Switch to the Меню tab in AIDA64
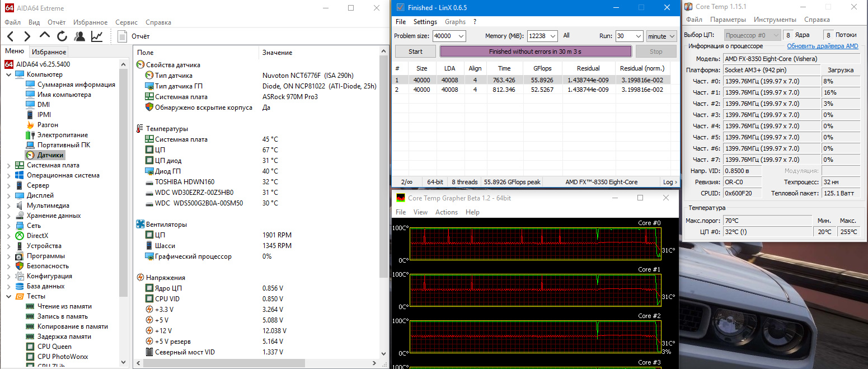The image size is (868, 369). [15, 52]
